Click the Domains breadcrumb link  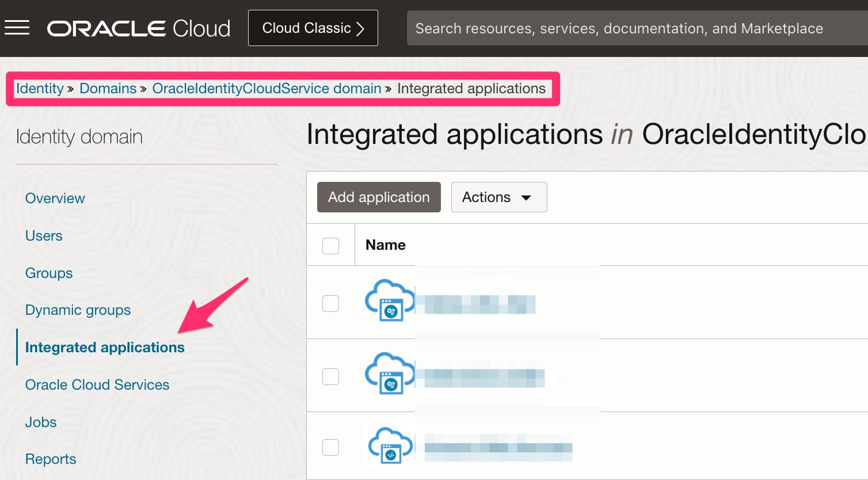tap(108, 89)
